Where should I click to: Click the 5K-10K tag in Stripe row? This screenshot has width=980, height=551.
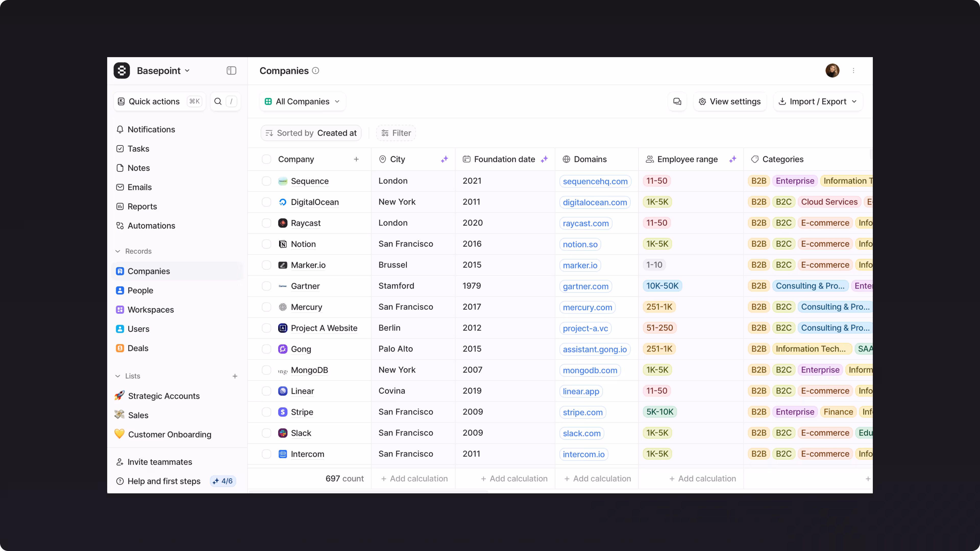click(x=660, y=412)
